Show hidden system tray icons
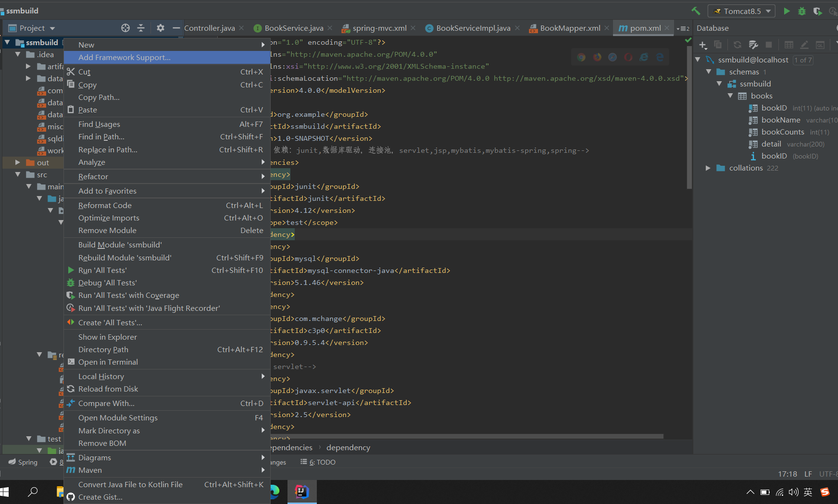 (750, 492)
